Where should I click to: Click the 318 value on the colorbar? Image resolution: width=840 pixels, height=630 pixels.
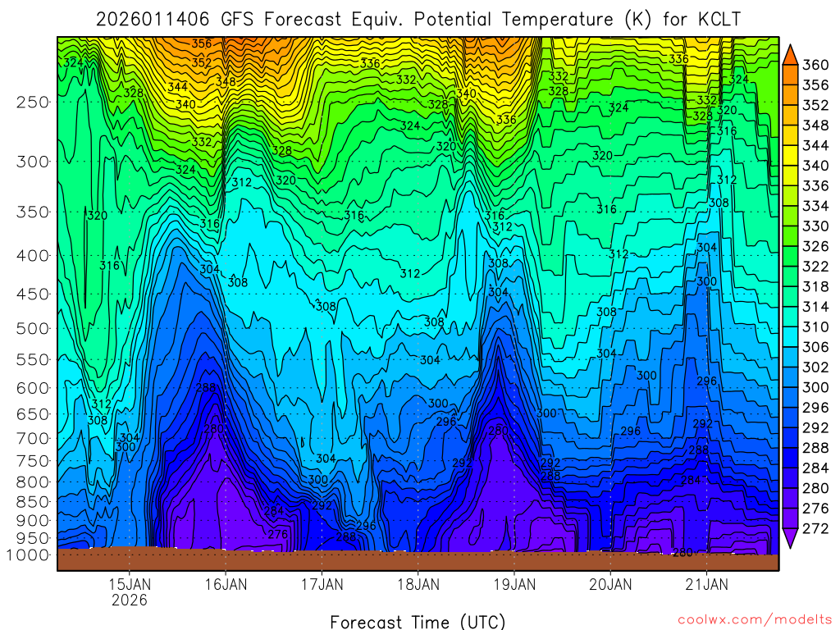[x=815, y=286]
